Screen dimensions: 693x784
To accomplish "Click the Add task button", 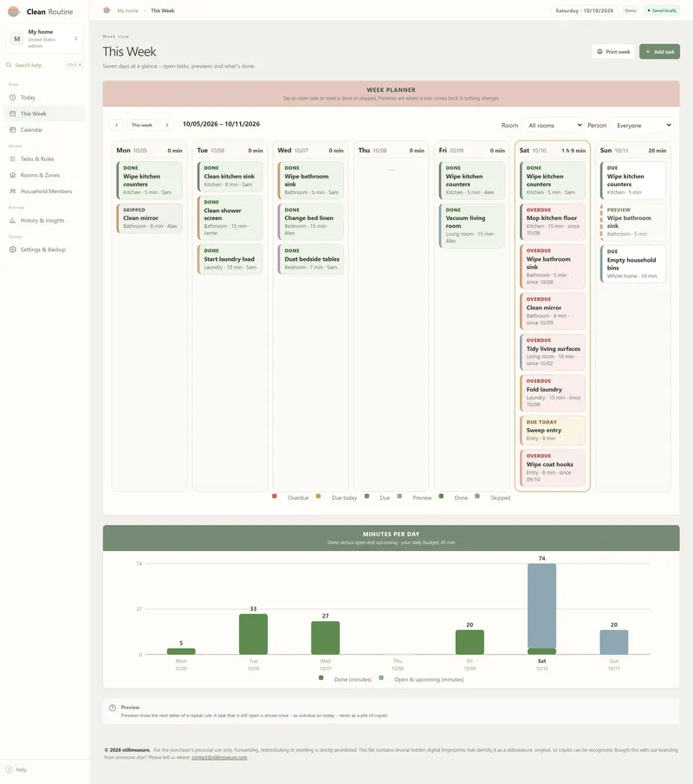I will pos(659,51).
